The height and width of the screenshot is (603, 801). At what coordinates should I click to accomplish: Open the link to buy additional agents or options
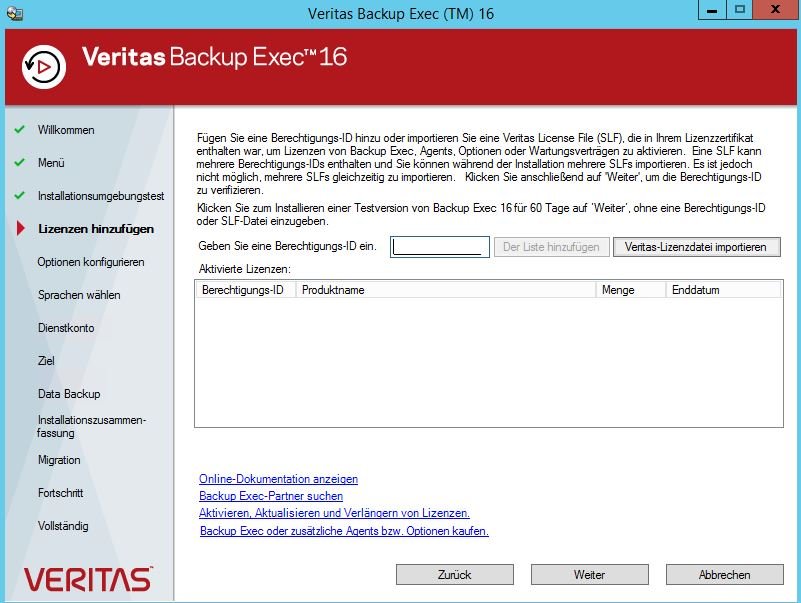tap(344, 530)
